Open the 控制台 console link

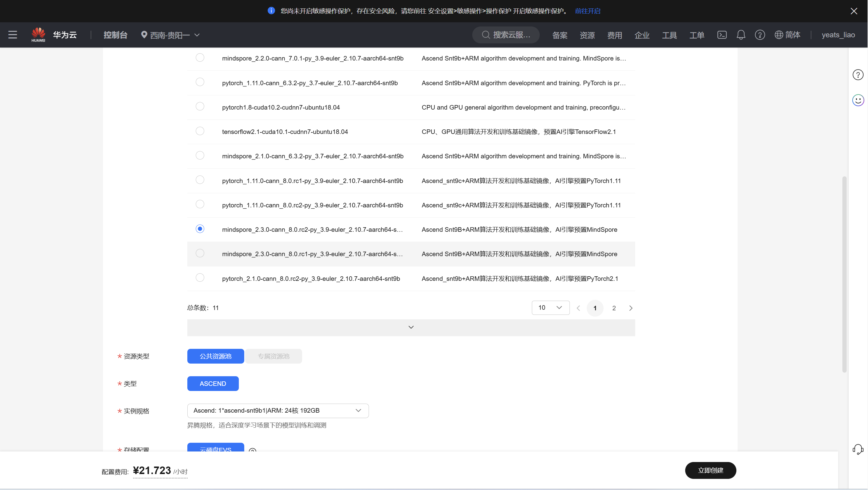coord(115,35)
